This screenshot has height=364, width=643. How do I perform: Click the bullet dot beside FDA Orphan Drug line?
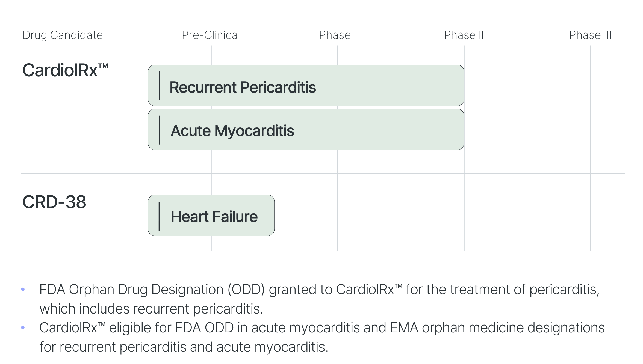coord(23,289)
